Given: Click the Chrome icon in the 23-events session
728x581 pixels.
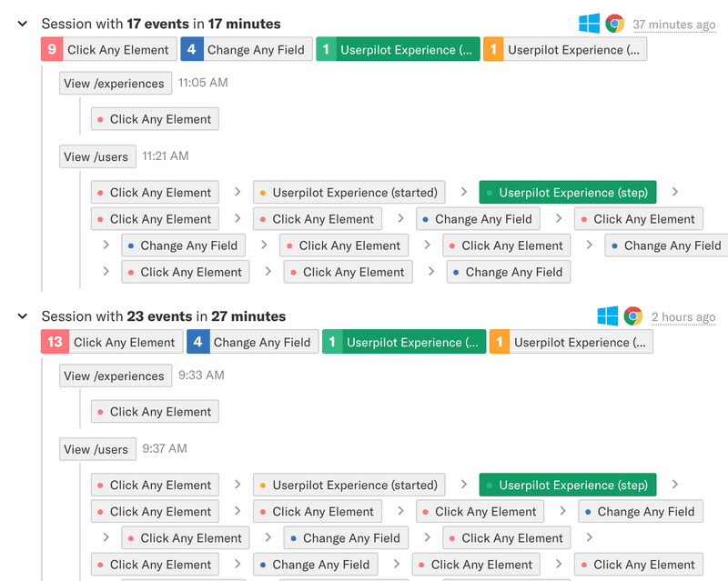Looking at the screenshot, I should point(633,316).
